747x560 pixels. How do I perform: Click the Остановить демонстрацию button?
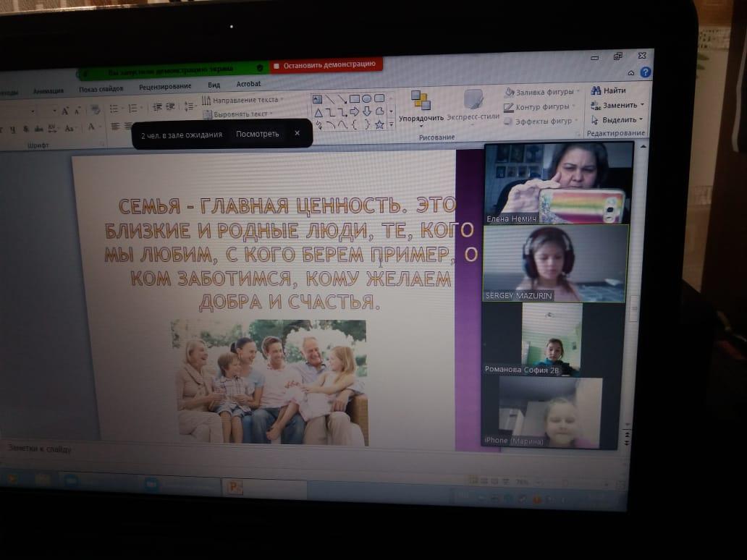click(326, 65)
